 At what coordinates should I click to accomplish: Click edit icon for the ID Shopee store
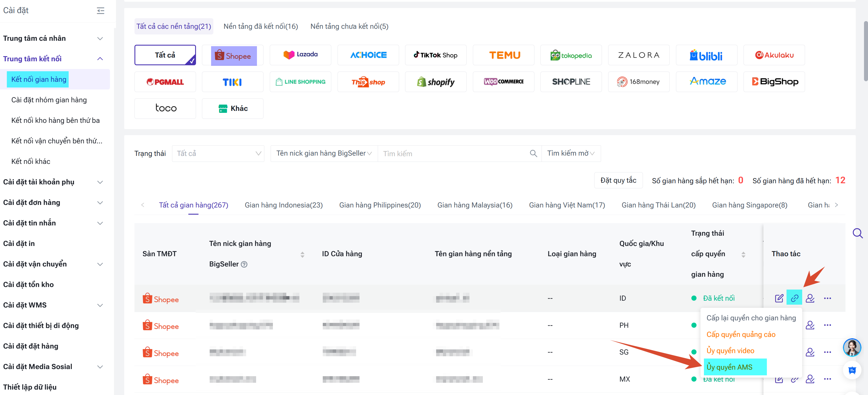click(779, 298)
